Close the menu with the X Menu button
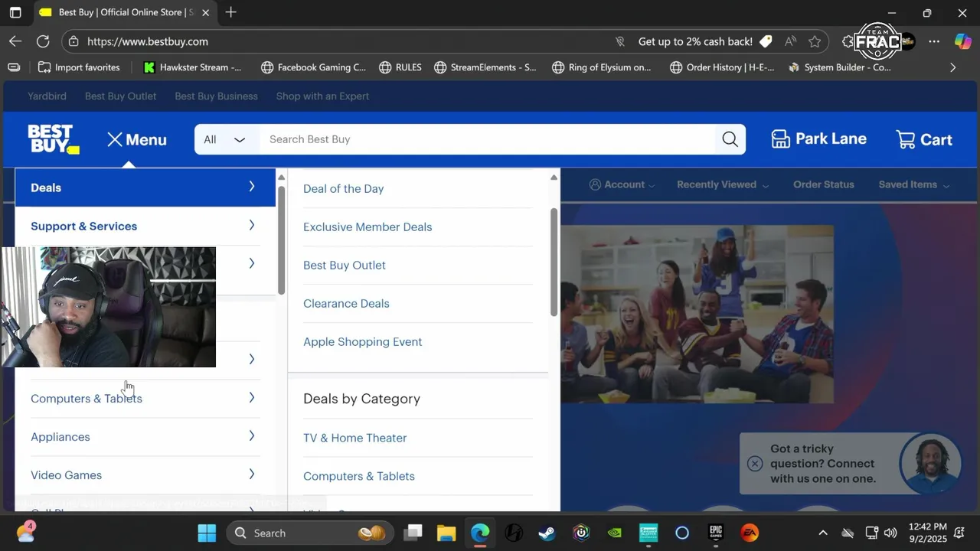Viewport: 980px width, 551px height. (x=137, y=139)
